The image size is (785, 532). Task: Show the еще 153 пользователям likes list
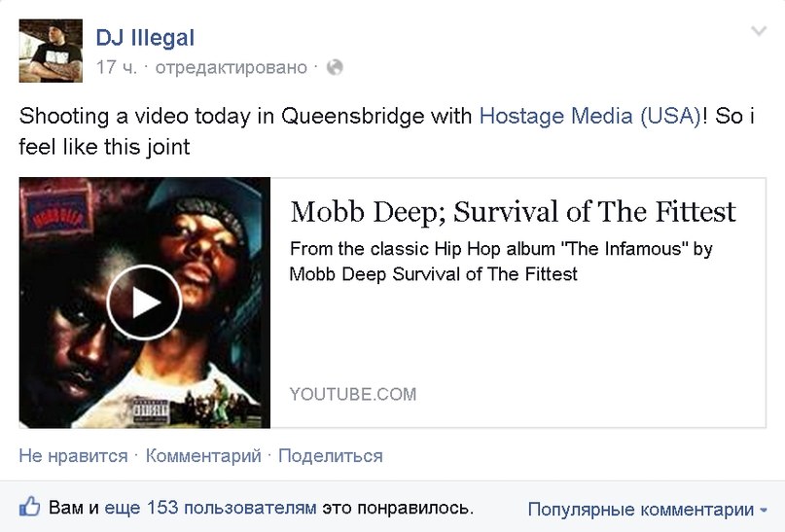click(210, 508)
